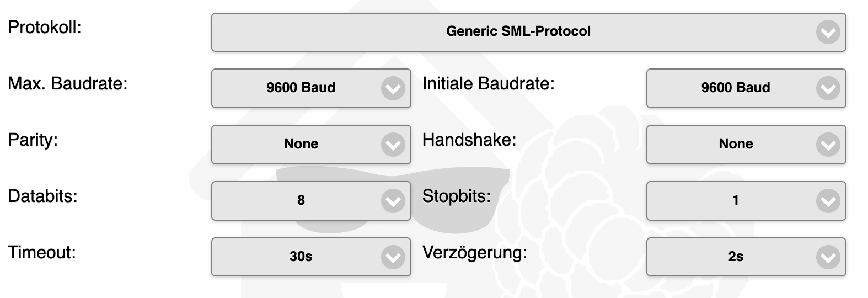Click the Protokoll label text
The width and height of the screenshot is (868, 298).
point(45,27)
